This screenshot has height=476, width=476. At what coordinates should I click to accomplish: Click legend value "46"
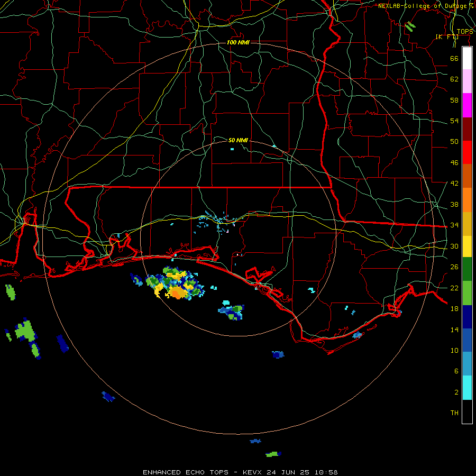tap(454, 163)
